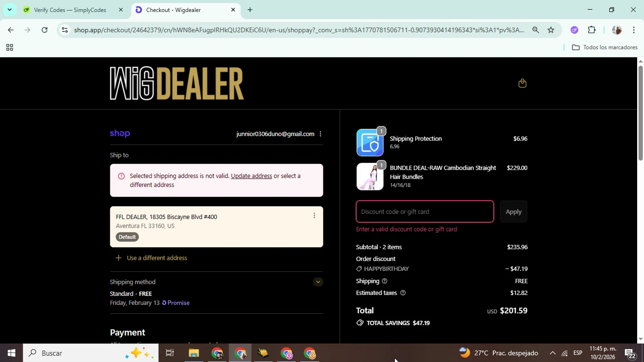Open the Windows Start menu
Screen dimensions: 644x362
(x=11, y=353)
